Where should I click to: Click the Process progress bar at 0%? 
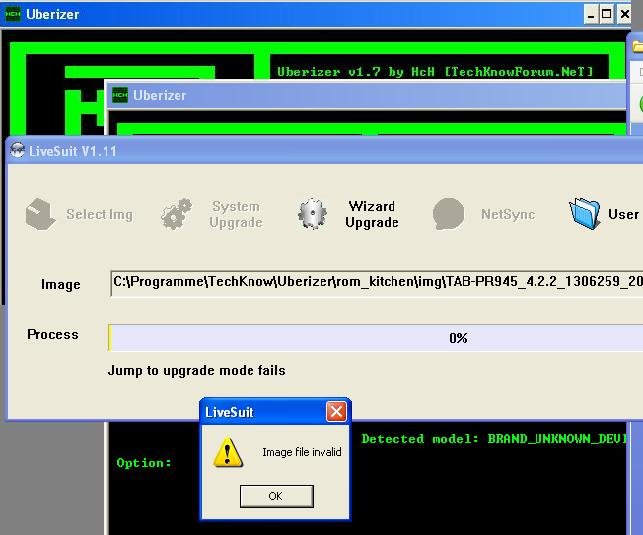tap(376, 338)
